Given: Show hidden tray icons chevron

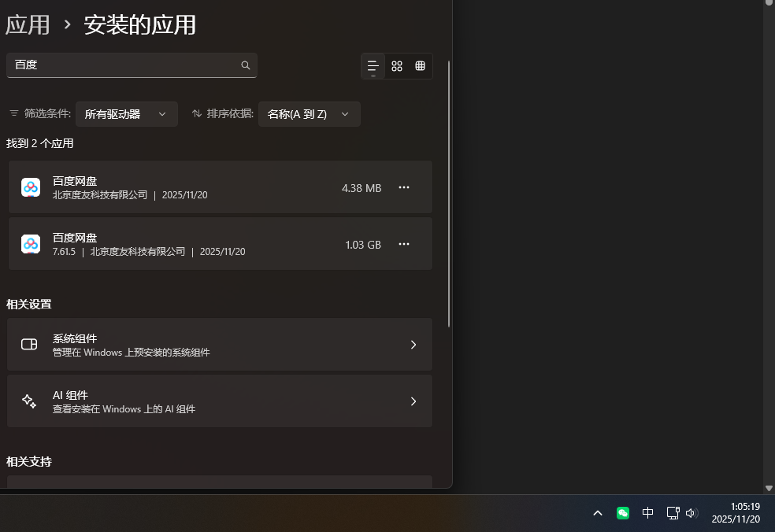Looking at the screenshot, I should click(x=598, y=513).
